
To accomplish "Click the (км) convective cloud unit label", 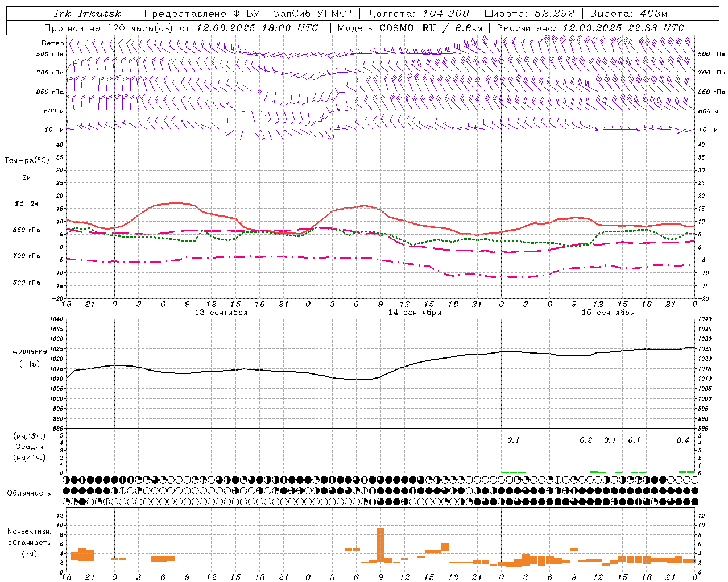I will coord(30,554).
